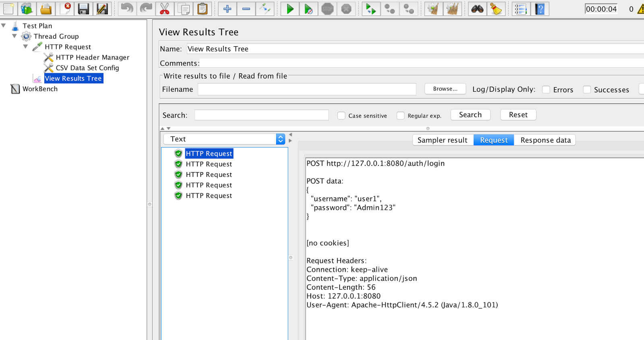Click the split pane collapse arrows beside Text dropdown
The width and height of the screenshot is (644, 340).
click(290, 138)
